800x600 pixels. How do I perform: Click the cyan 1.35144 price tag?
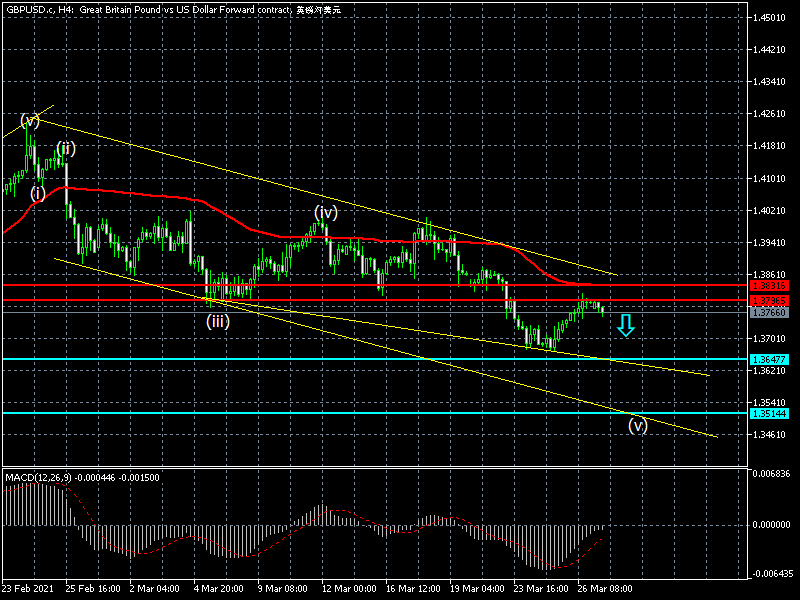pos(769,413)
